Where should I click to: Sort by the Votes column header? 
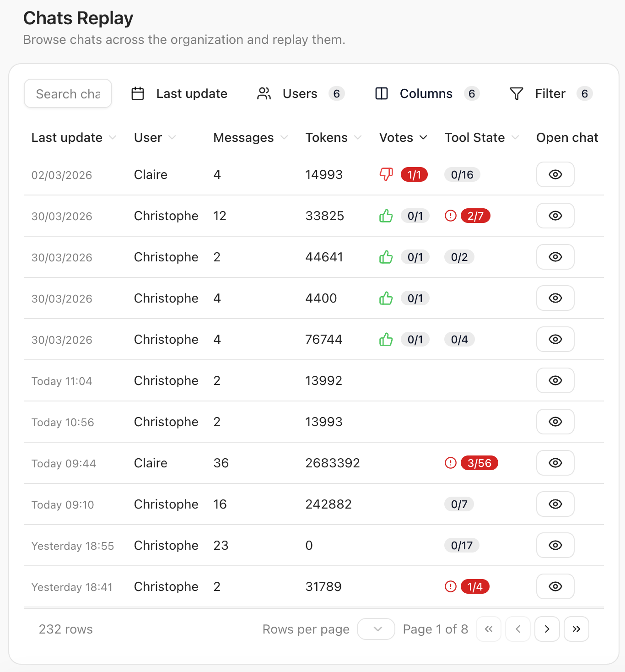click(403, 137)
